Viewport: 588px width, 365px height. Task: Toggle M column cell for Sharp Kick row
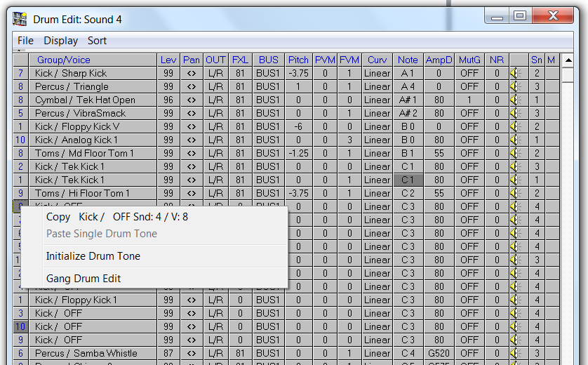[552, 73]
